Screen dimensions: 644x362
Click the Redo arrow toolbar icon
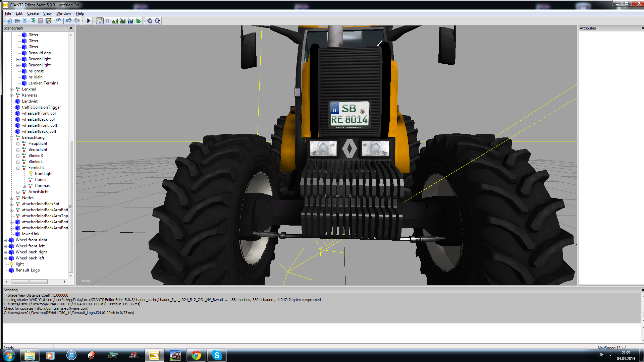(x=77, y=21)
